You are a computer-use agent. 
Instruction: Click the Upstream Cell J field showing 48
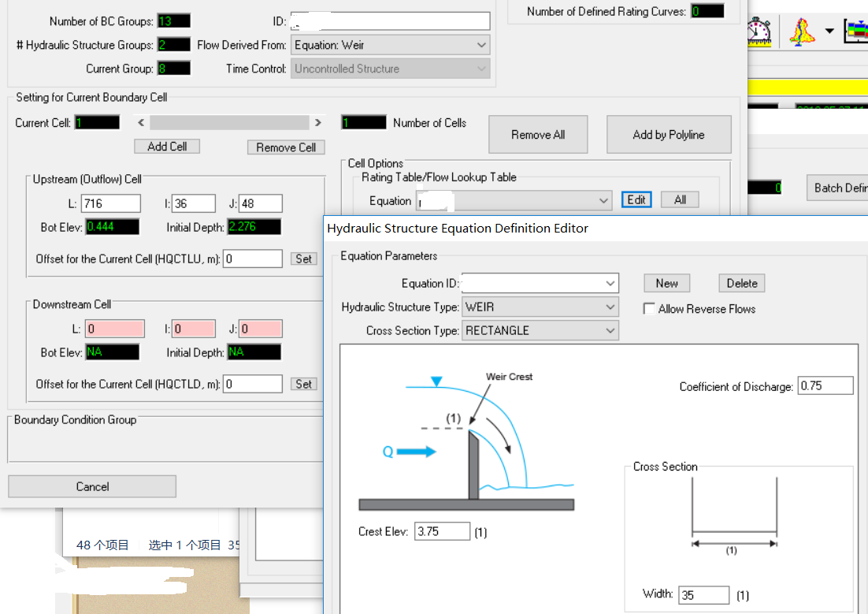pos(261,203)
